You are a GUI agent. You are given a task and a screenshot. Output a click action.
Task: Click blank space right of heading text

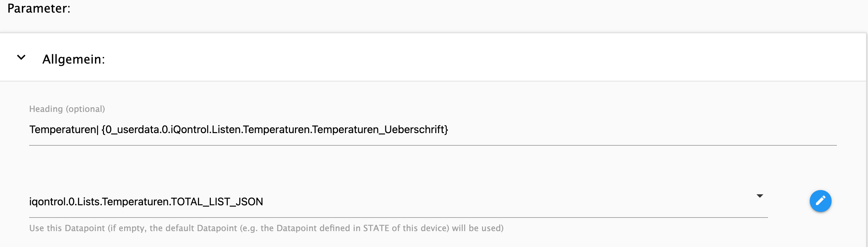click(x=640, y=130)
